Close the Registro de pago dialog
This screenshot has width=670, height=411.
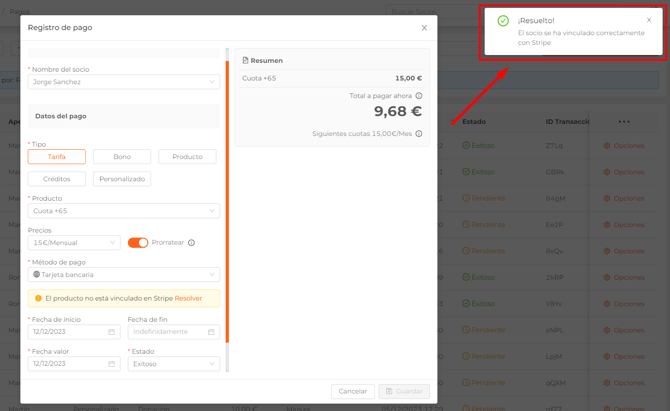424,28
